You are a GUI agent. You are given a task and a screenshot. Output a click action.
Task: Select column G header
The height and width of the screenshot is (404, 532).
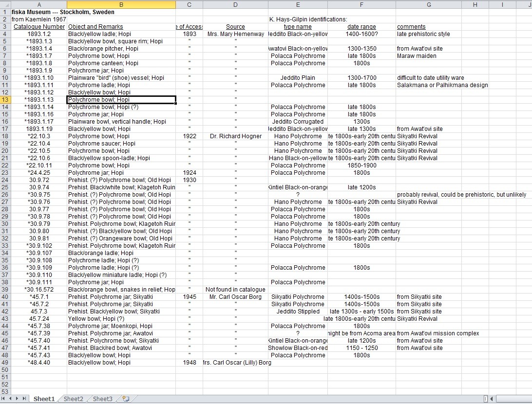coord(429,4)
